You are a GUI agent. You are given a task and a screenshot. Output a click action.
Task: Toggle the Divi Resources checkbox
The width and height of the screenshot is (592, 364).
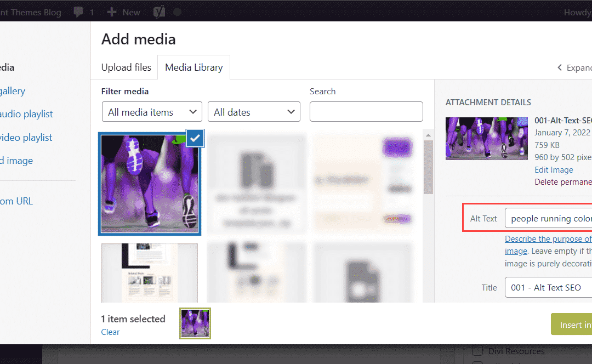[x=477, y=351]
